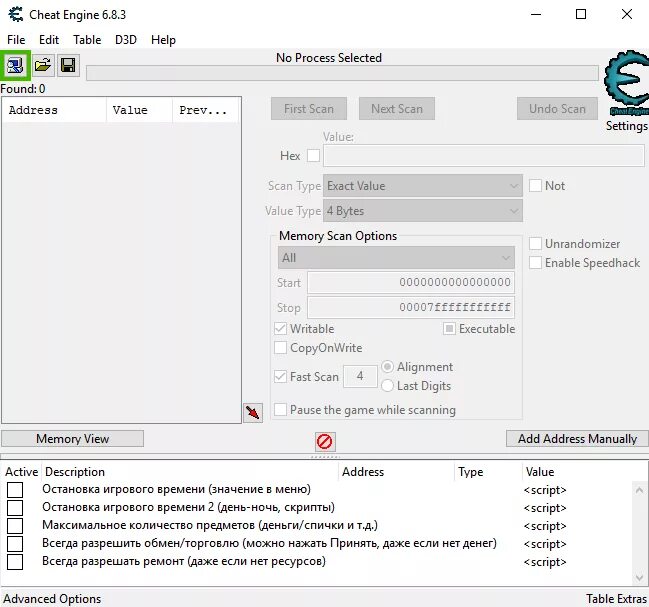Click the Stop address field

pyautogui.click(x=411, y=307)
